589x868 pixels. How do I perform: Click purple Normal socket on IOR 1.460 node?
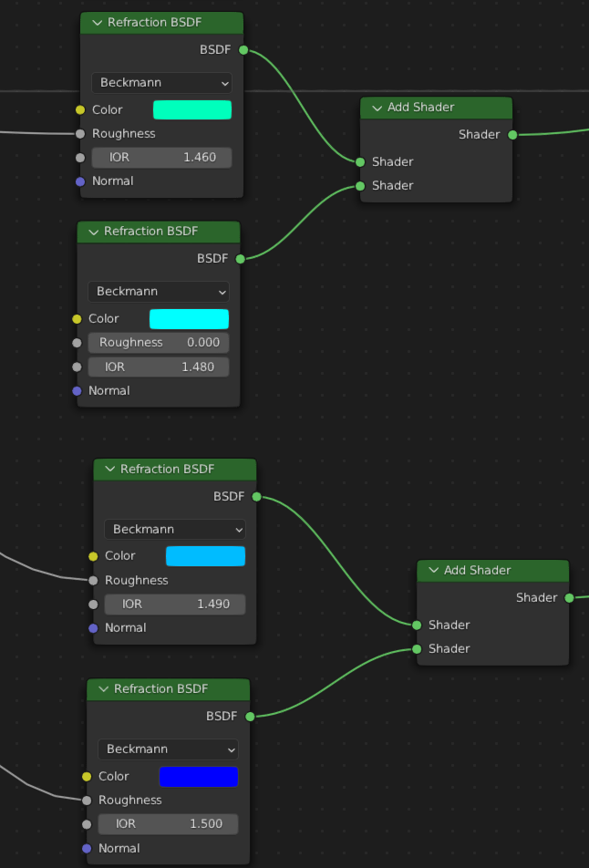coord(80,181)
